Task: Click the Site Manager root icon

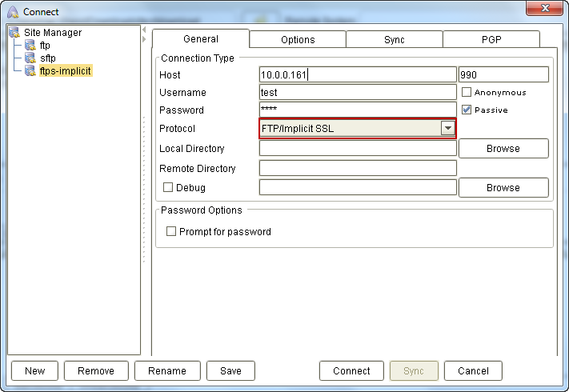Action: pos(14,32)
